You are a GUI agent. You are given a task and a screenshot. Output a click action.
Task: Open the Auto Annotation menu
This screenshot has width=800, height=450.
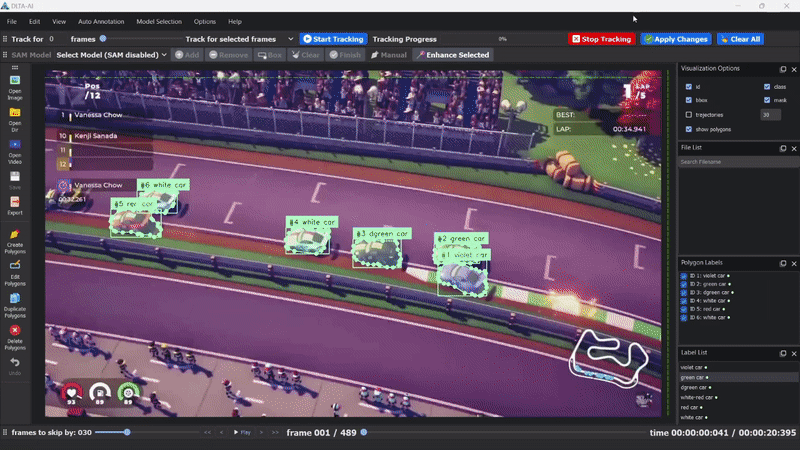click(101, 21)
